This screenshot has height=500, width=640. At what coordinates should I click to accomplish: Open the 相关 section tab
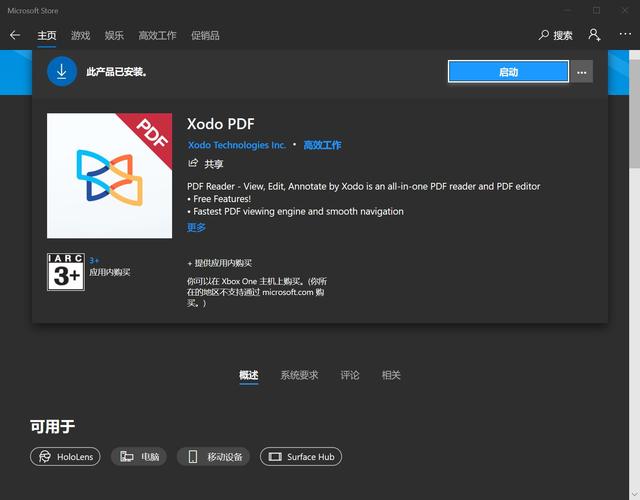391,375
